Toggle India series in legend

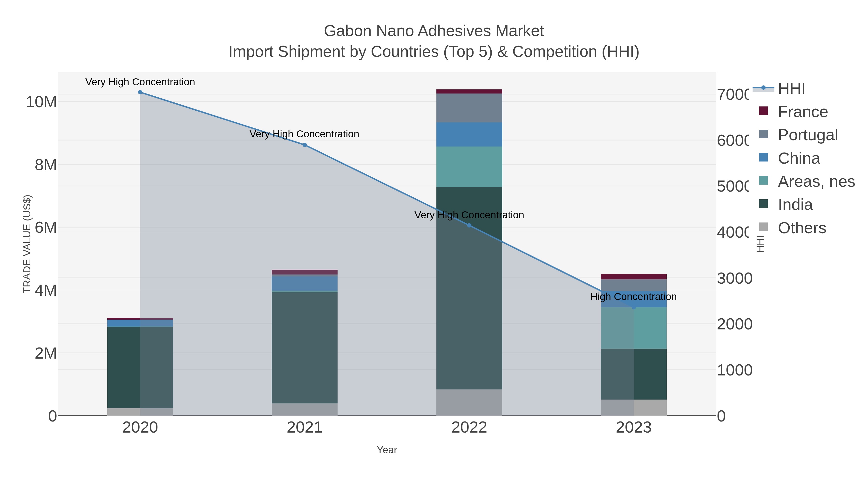point(786,205)
